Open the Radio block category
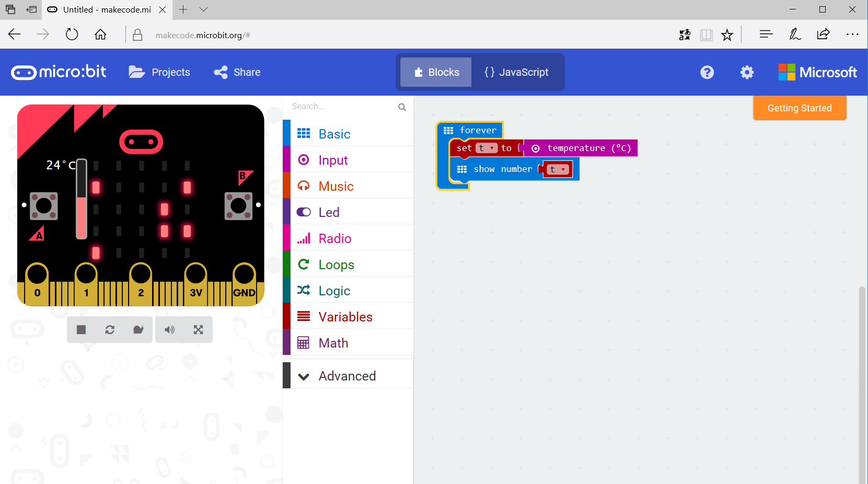This screenshot has height=484, width=868. pyautogui.click(x=334, y=238)
